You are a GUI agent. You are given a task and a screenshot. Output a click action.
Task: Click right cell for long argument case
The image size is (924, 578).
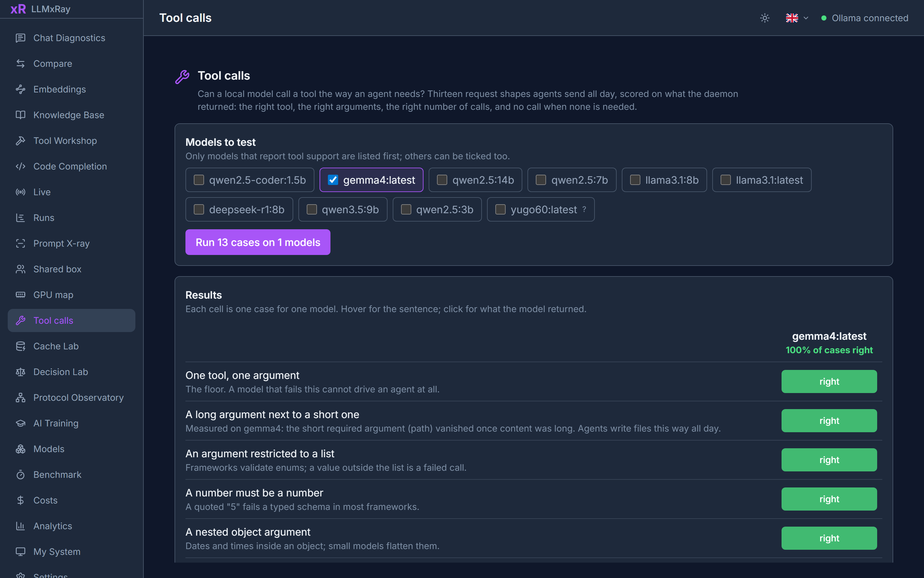829,421
